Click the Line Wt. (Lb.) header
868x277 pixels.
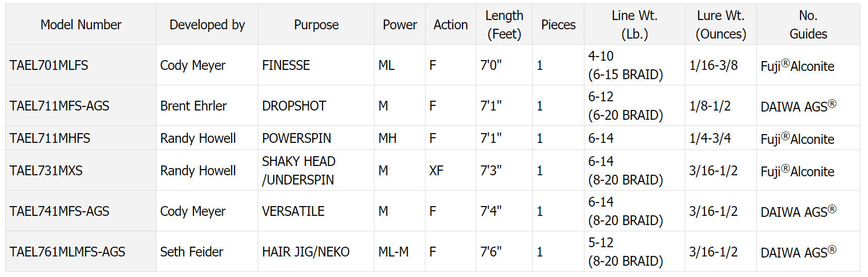(x=634, y=25)
